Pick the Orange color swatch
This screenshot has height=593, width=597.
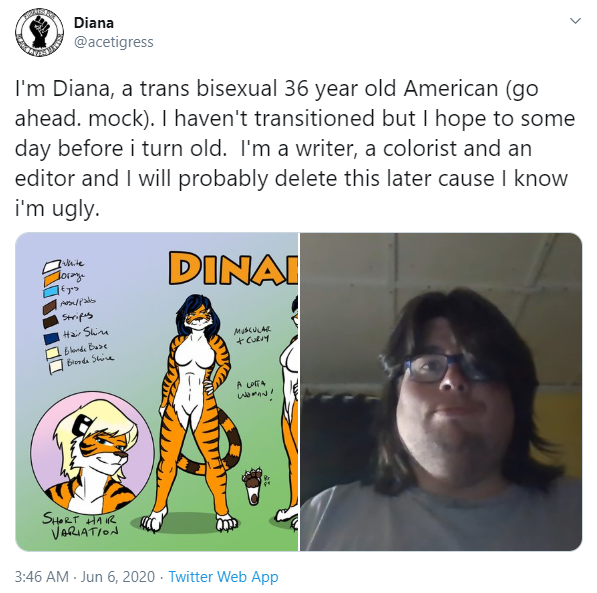[53, 279]
